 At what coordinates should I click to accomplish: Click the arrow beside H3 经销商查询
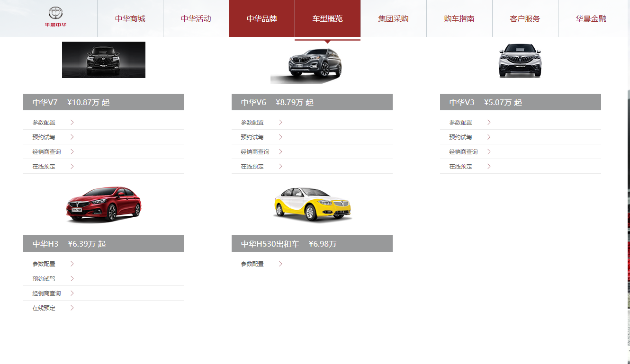[x=72, y=293]
